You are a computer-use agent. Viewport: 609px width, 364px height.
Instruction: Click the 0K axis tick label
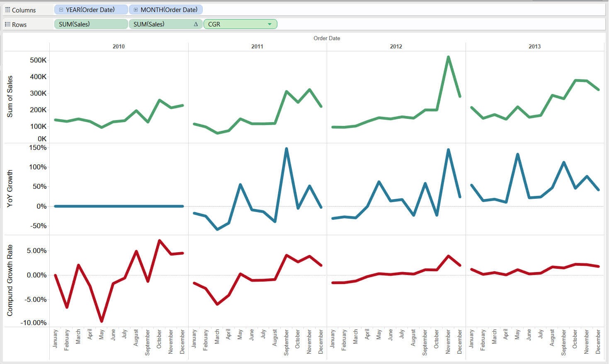click(x=42, y=139)
